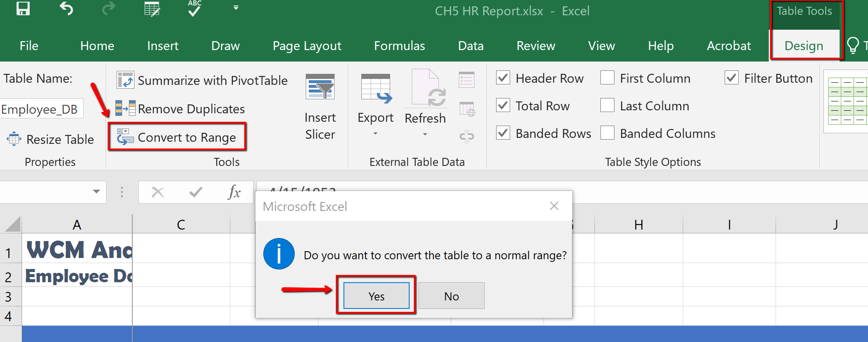Image resolution: width=868 pixels, height=342 pixels.
Task: Expand the Export dropdown arrow
Action: tap(375, 134)
